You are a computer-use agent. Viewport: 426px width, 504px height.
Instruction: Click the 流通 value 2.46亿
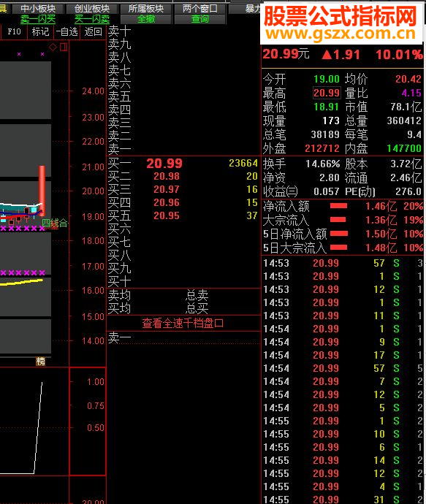(x=406, y=177)
